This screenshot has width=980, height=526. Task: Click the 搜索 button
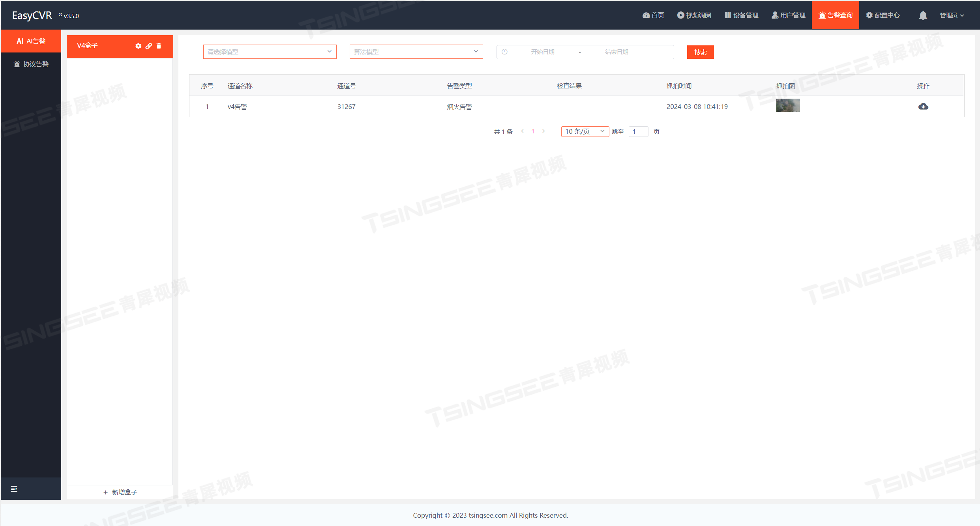(700, 52)
